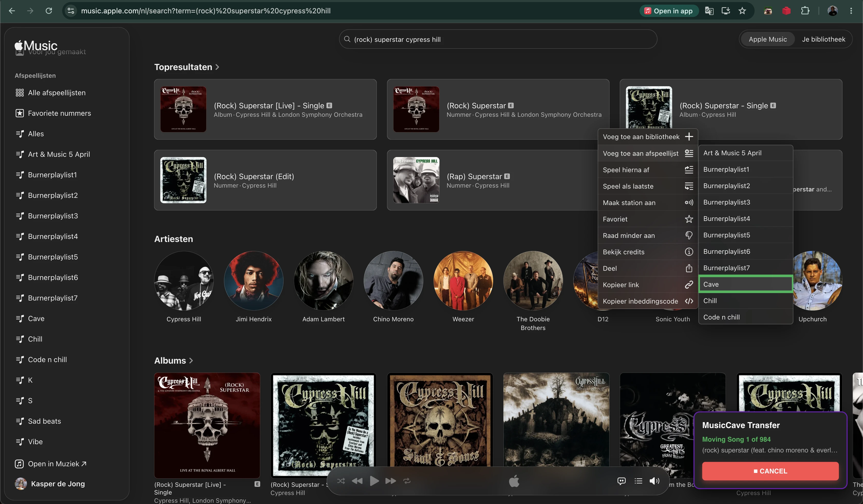863x504 pixels.
Task: Add to Code n chill in submenu
Action: (x=746, y=317)
